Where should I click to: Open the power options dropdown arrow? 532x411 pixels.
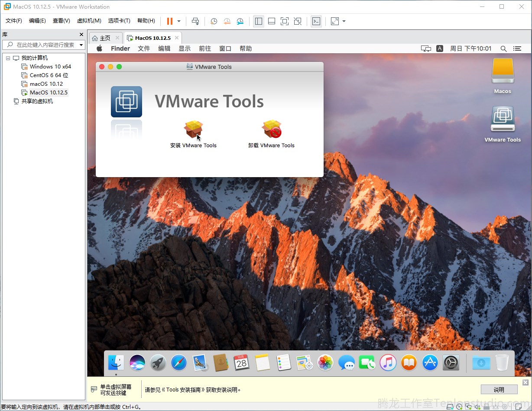pos(179,21)
